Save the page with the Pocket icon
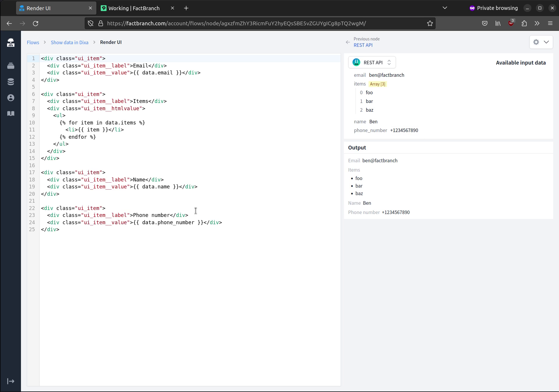This screenshot has height=392, width=559. (x=485, y=23)
